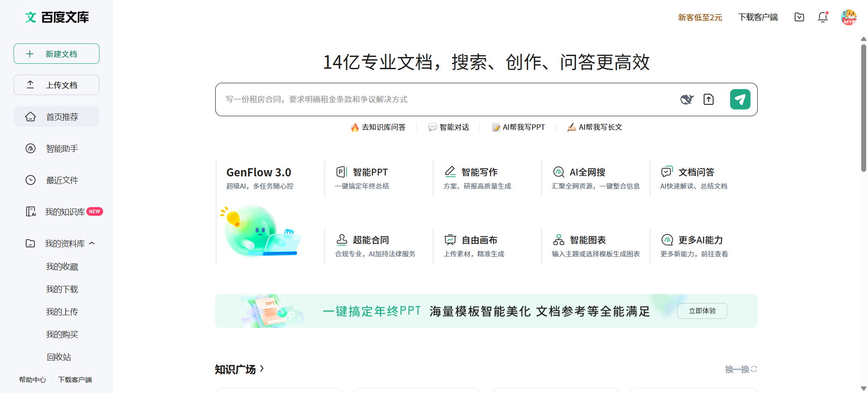The height and width of the screenshot is (393, 868).
Task: Click AI帮我写长文 shortcut
Action: coord(595,128)
